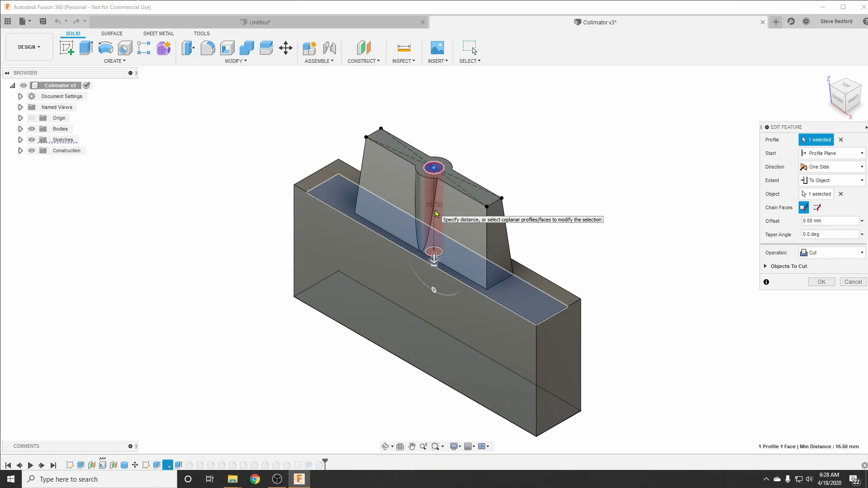Screen dimensions: 868x488
Task: Click Profile 1 selected button
Action: (816, 140)
